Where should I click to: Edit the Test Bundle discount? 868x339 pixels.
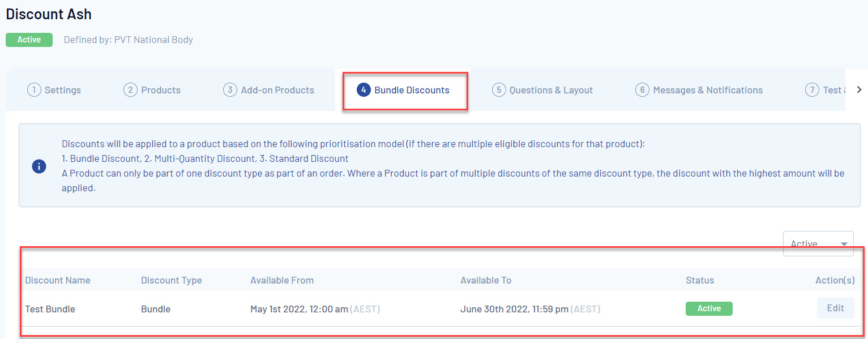pos(835,308)
